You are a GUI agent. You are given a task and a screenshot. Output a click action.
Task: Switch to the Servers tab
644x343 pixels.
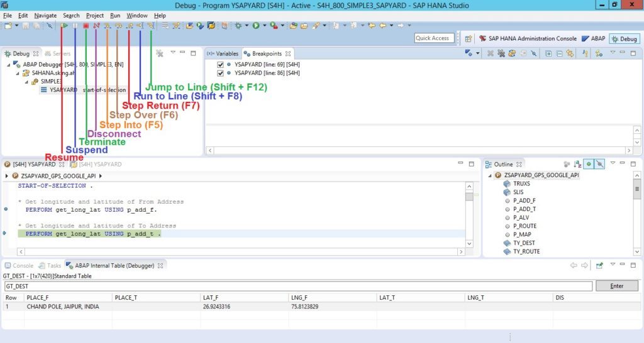[x=57, y=54]
